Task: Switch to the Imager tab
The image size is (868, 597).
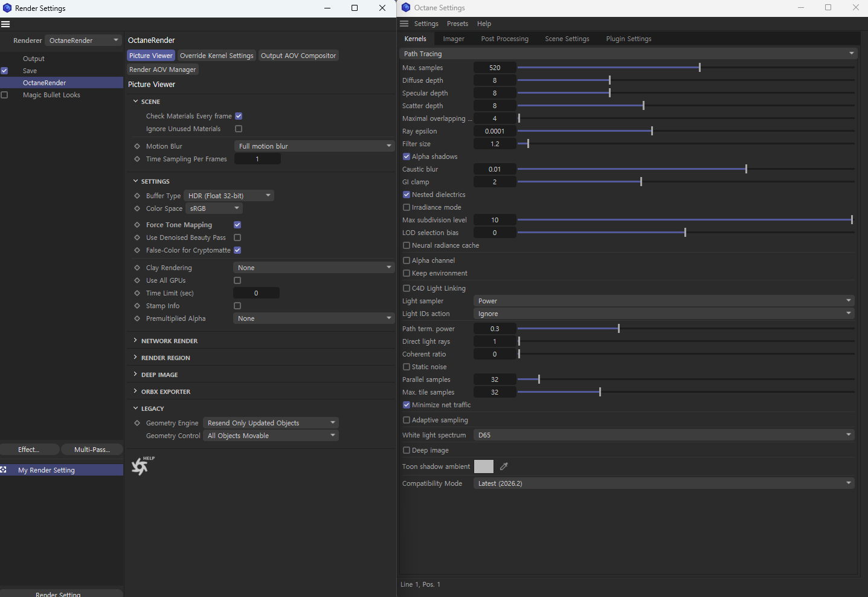Action: pos(454,39)
